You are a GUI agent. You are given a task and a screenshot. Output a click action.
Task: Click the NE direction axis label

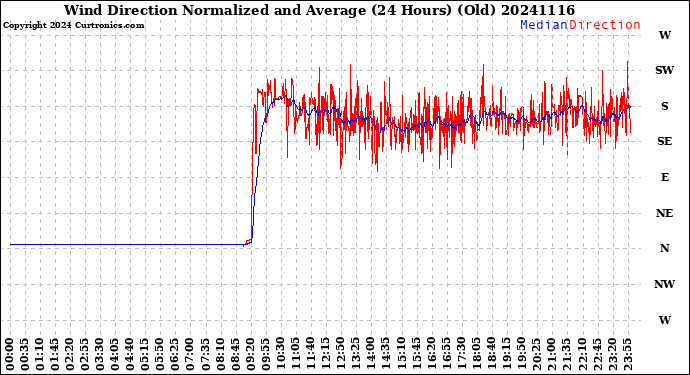tap(664, 213)
